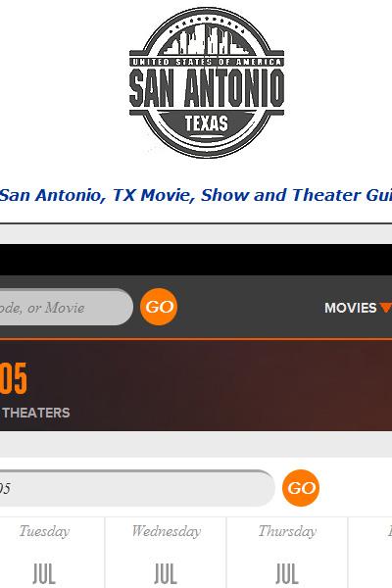Viewport: 392px width, 588px height.
Task: Click JUL under Wednesday
Action: 166,574
